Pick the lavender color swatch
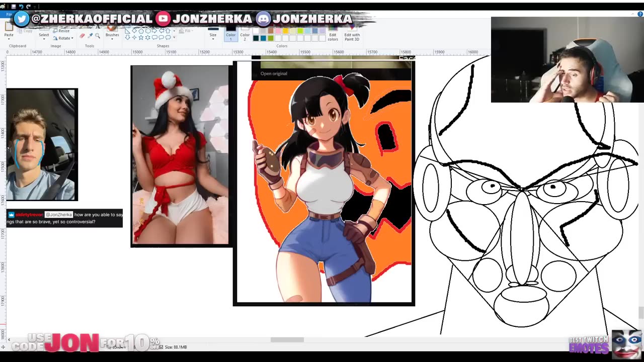The image size is (644, 362). tap(323, 31)
